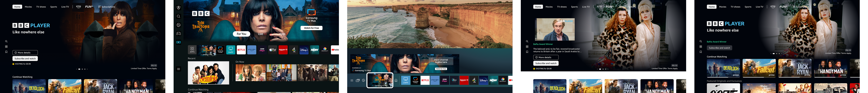The height and width of the screenshot is (93, 868).
Task: Open game controller icon in Samsung hub sidebar
Action: pos(179,34)
